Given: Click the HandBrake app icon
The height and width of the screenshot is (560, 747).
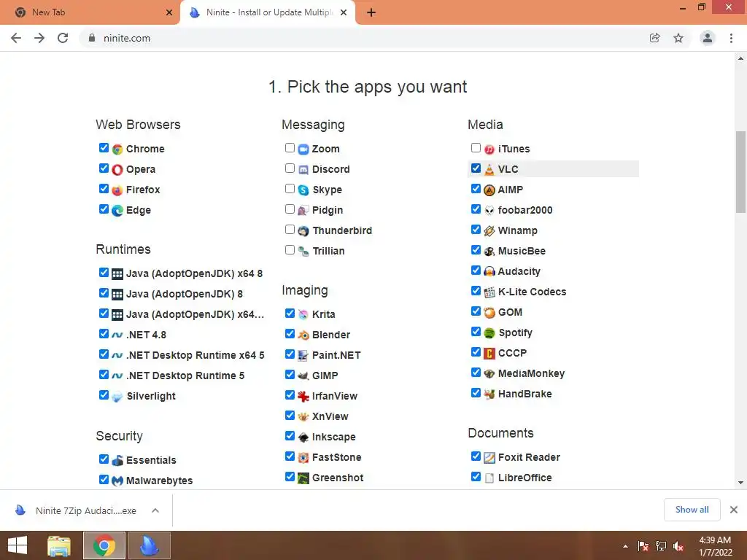Looking at the screenshot, I should point(489,394).
